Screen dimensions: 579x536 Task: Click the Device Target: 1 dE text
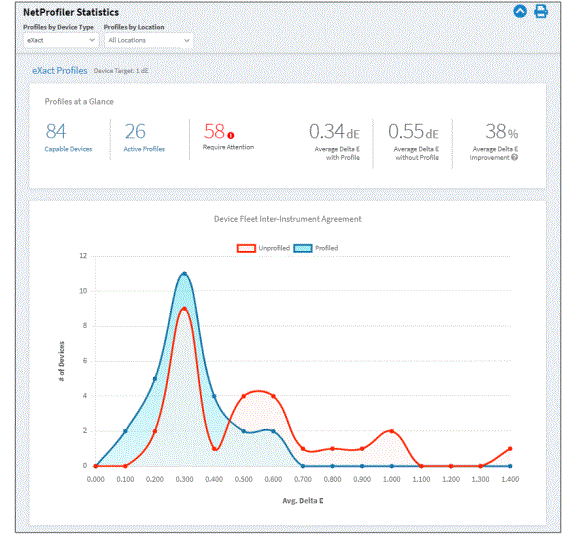pyautogui.click(x=121, y=71)
